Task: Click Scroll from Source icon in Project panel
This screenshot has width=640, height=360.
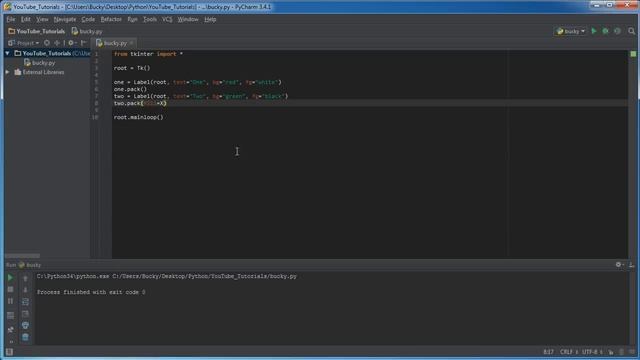Action: 47,43
